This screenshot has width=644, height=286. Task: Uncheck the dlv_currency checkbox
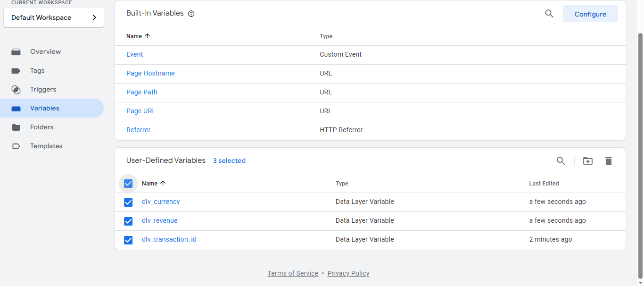[x=128, y=202]
